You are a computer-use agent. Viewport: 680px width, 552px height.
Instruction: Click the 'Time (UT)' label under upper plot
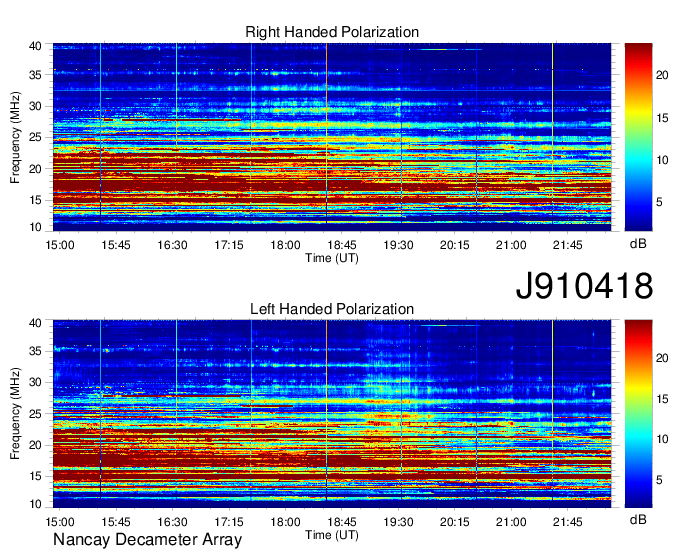[x=332, y=258]
